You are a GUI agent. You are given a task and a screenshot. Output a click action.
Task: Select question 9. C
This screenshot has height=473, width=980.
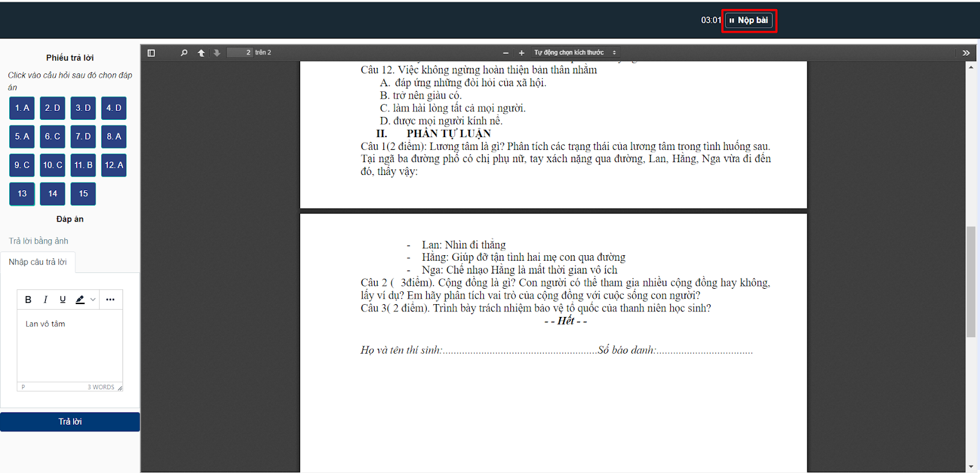click(x=22, y=165)
